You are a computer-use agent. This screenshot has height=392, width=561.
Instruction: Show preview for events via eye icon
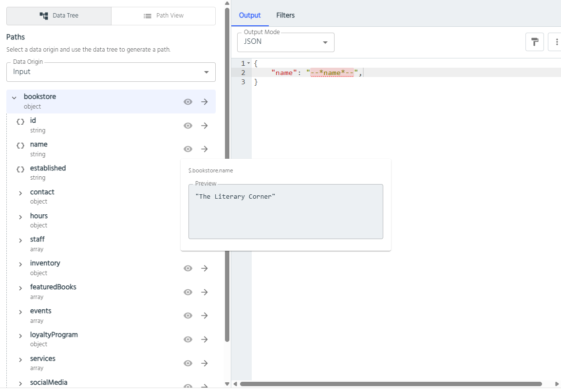tap(188, 316)
